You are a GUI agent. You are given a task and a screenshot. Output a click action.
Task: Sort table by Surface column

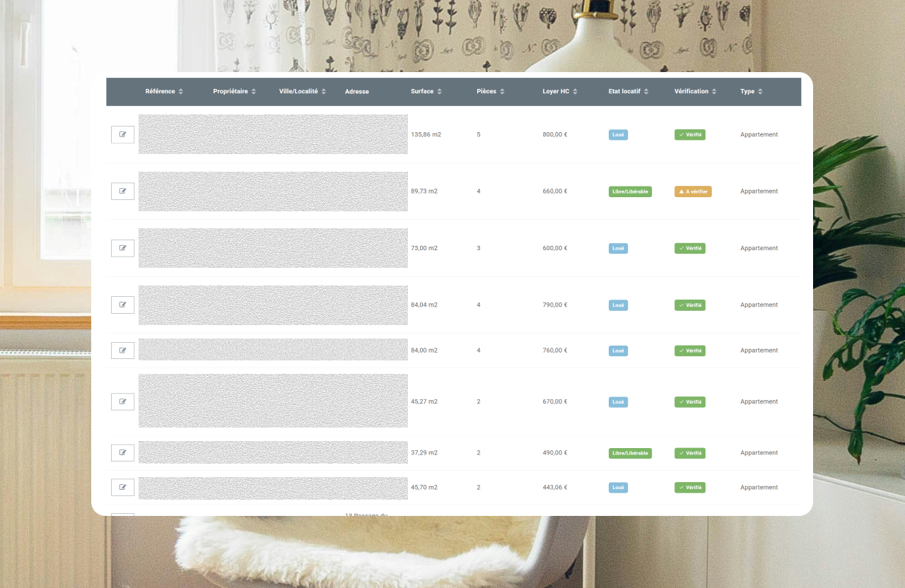pos(426,91)
